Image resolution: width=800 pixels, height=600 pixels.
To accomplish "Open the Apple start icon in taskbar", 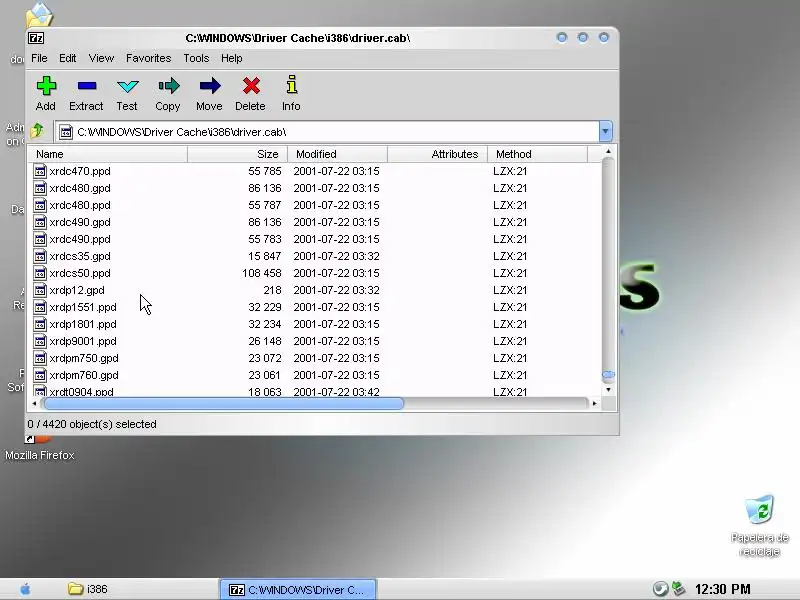I will [x=26, y=589].
